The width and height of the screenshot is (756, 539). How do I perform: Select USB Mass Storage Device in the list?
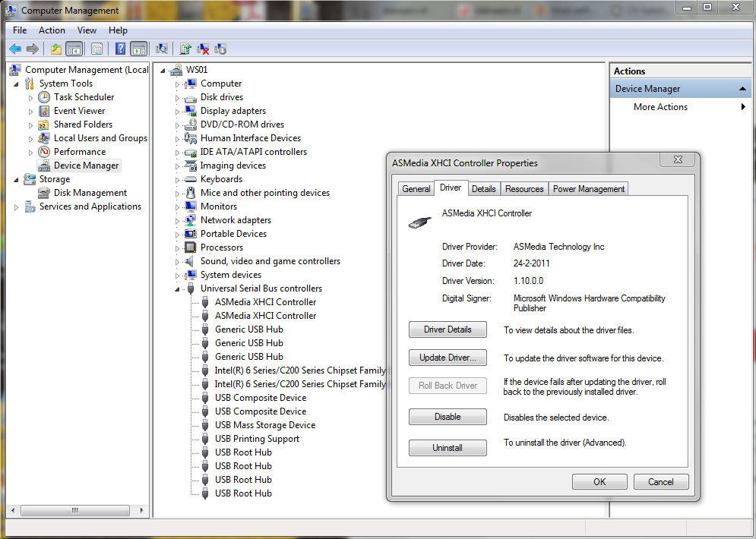pos(265,425)
